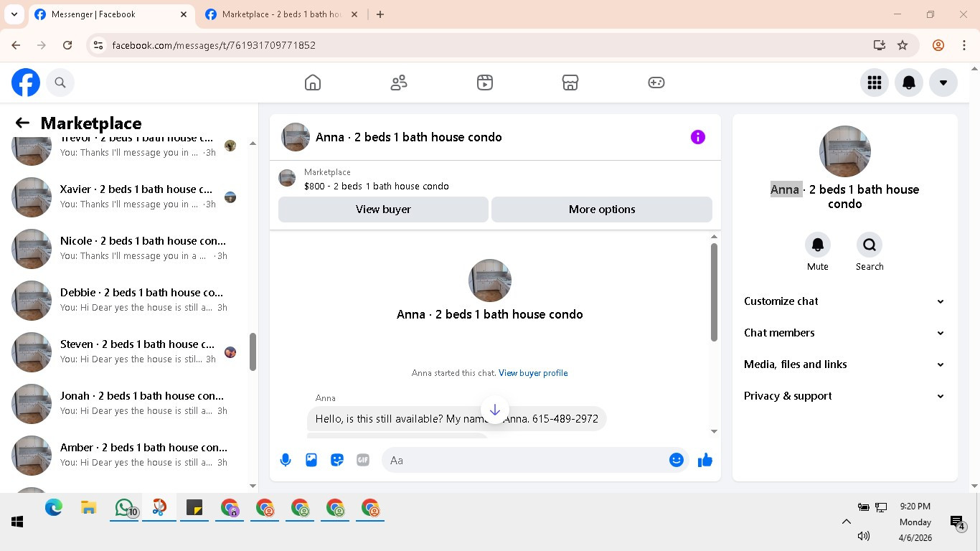Open the Windows notification center
Screen dimensions: 980x551
957,522
